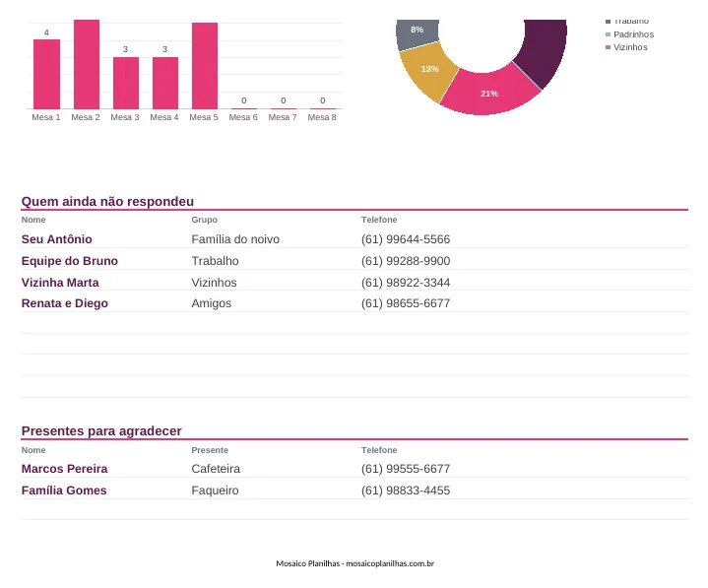Click the Cafeteira gift cell
Image resolution: width=708 pixels, height=588 pixels.
click(216, 469)
